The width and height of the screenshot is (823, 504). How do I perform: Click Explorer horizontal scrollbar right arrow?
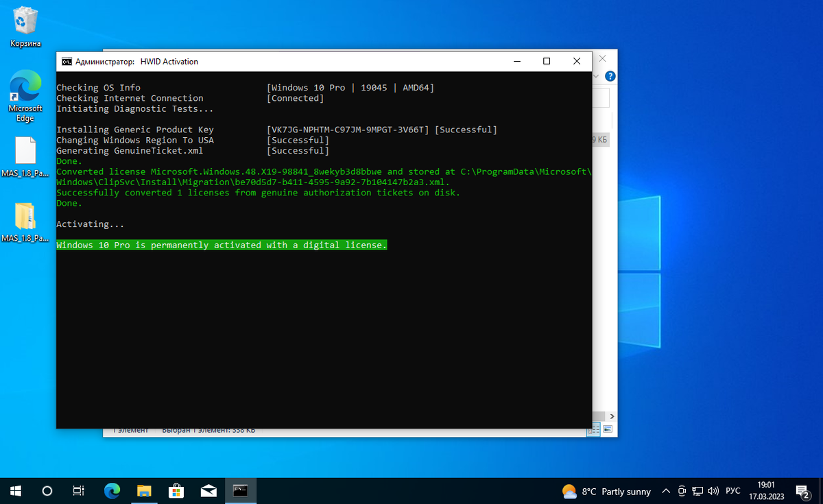click(x=612, y=416)
